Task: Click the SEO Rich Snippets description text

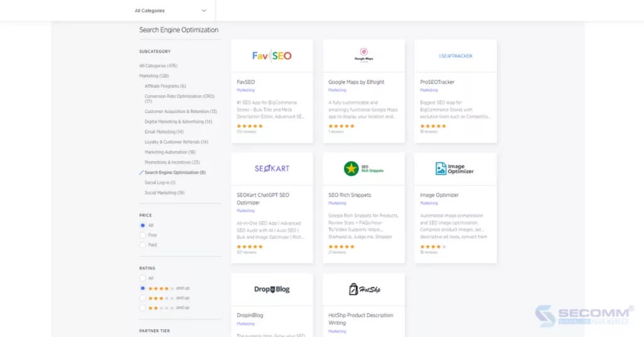Action: pyautogui.click(x=364, y=226)
